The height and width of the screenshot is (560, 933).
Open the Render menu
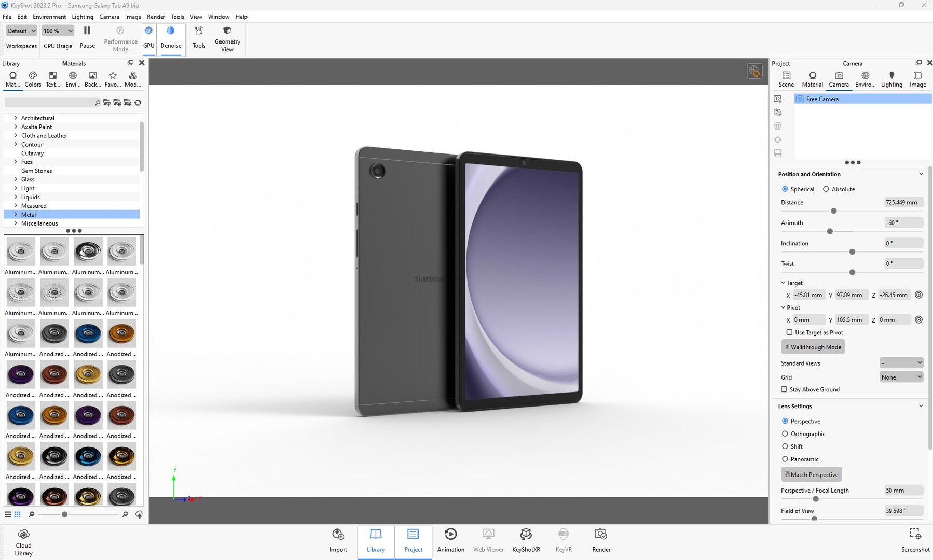click(156, 17)
